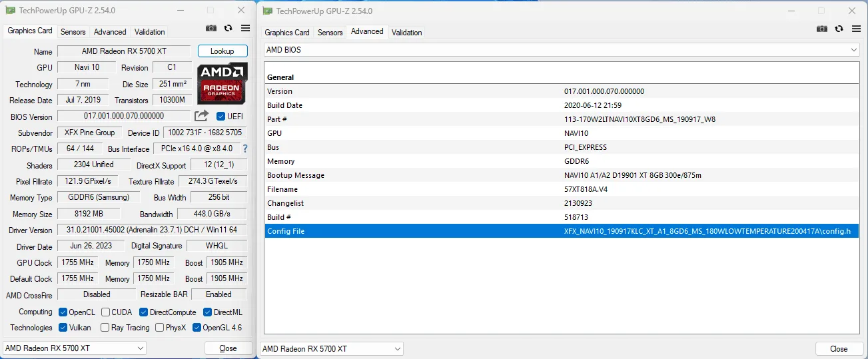Toggle the DirectML checkbox
Screen dimensions: 868x359
[208, 312]
